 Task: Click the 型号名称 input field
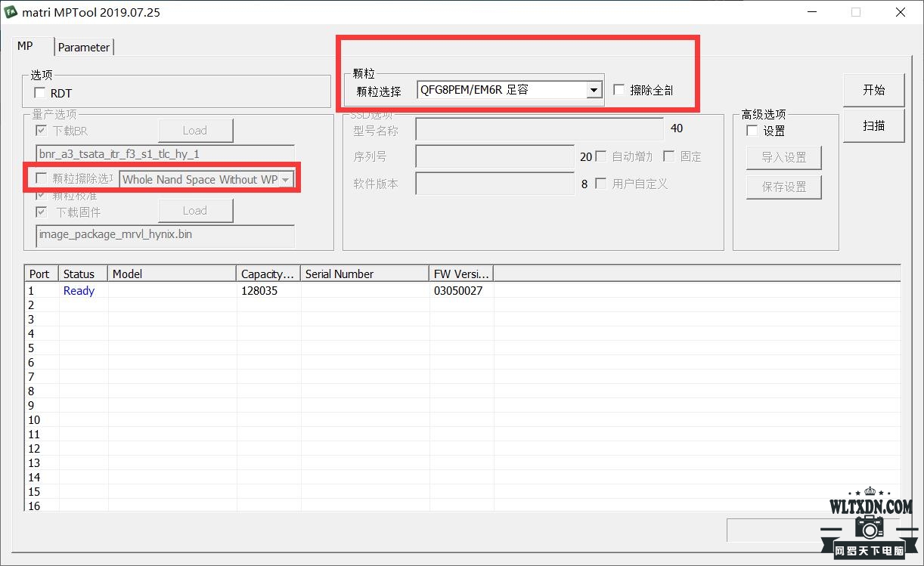[x=539, y=129]
